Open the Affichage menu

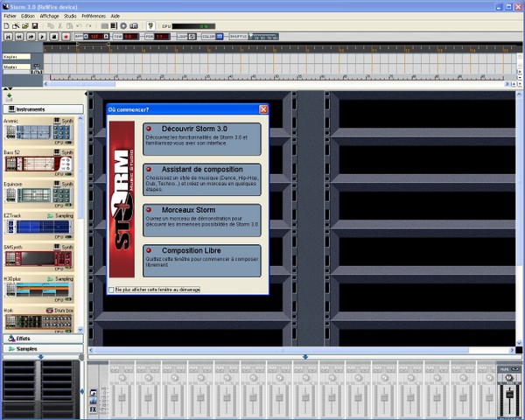coord(49,16)
